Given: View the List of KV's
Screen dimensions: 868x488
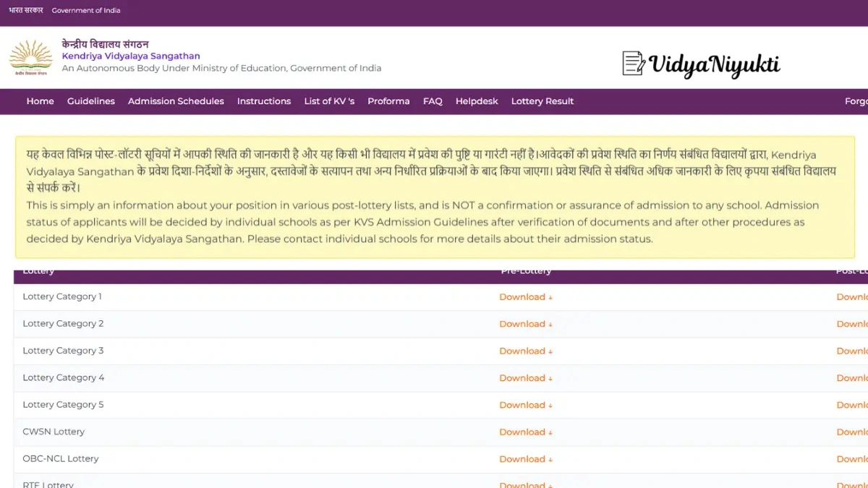Looking at the screenshot, I should tap(329, 101).
